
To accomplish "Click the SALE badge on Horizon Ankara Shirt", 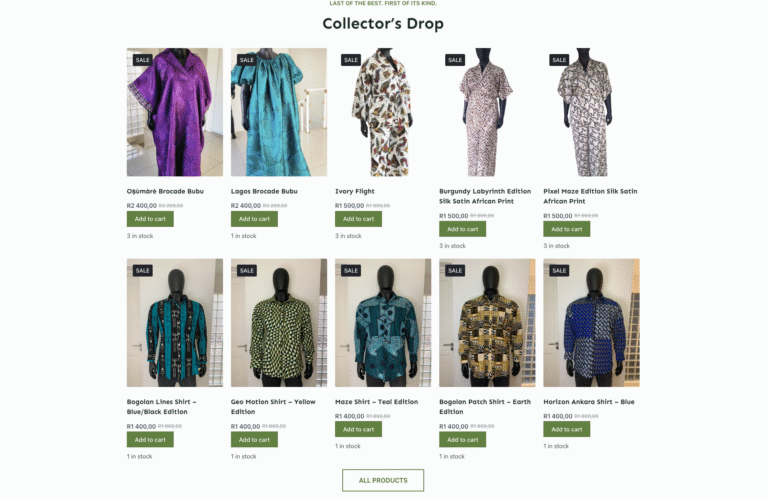I will coord(559,270).
